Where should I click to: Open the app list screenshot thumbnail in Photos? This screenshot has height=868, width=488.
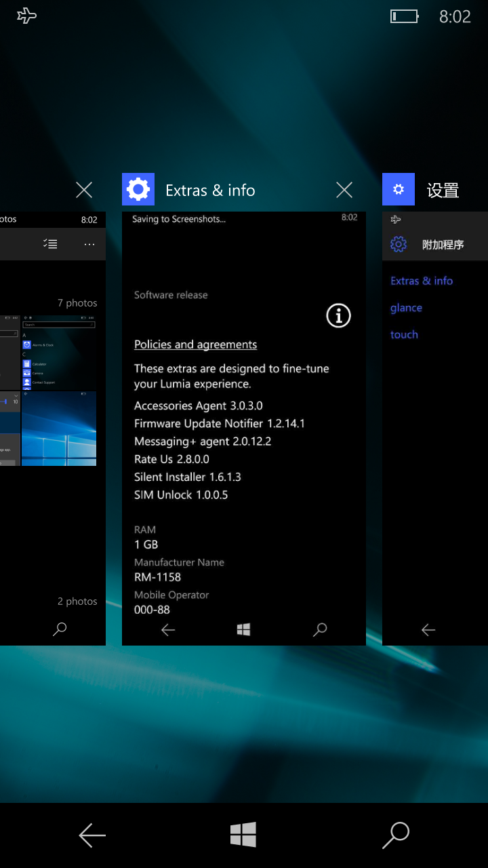(59, 352)
